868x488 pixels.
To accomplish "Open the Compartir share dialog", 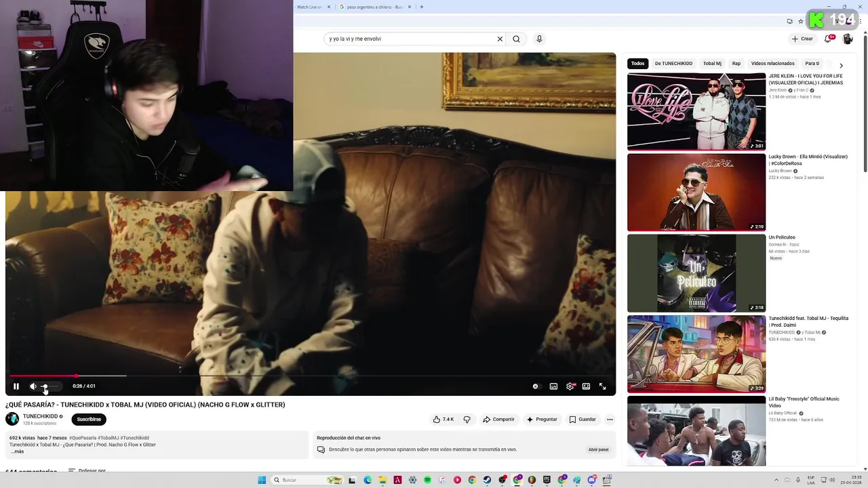I will tap(498, 420).
